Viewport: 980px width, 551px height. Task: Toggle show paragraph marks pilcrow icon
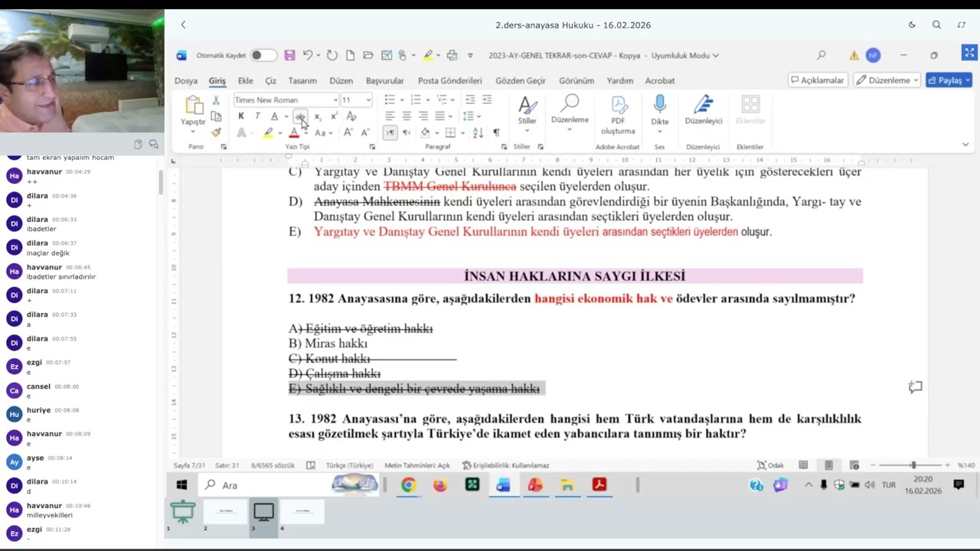point(496,132)
